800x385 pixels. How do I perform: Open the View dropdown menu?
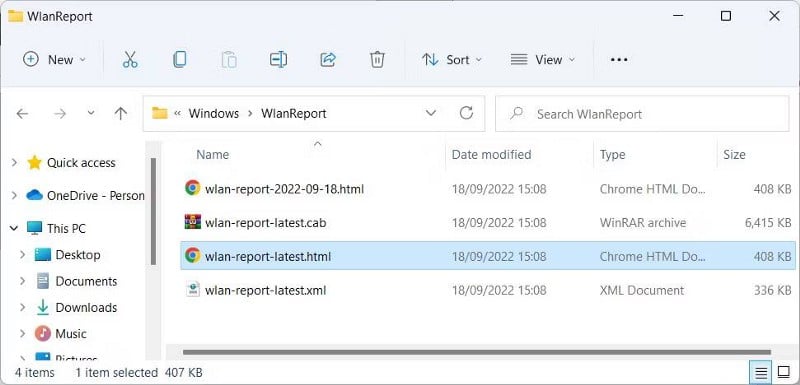tap(543, 60)
